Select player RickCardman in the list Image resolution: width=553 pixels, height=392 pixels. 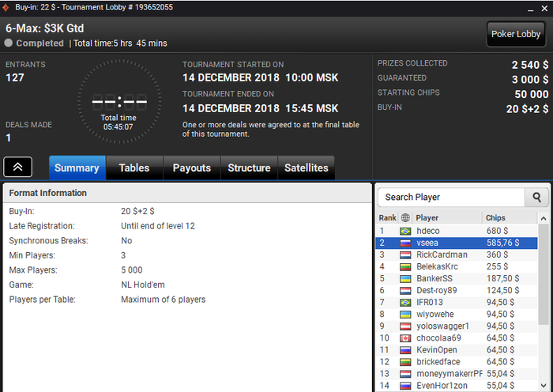point(457,254)
